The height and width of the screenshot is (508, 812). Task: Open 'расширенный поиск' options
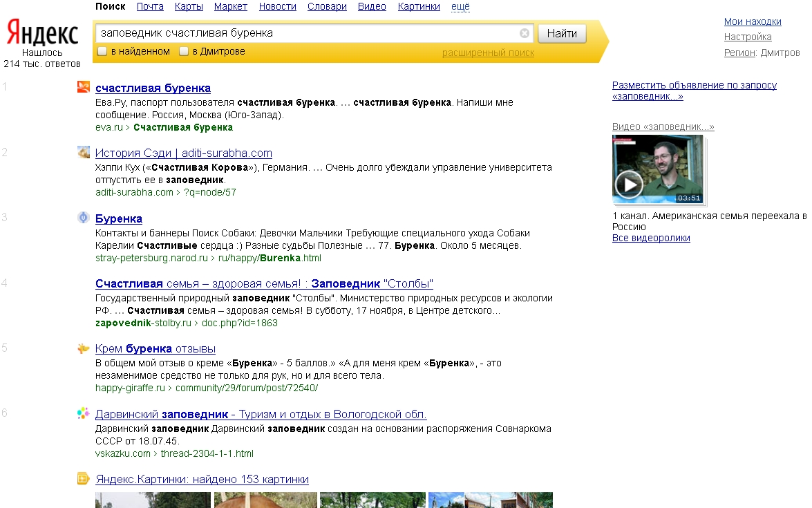pos(488,53)
